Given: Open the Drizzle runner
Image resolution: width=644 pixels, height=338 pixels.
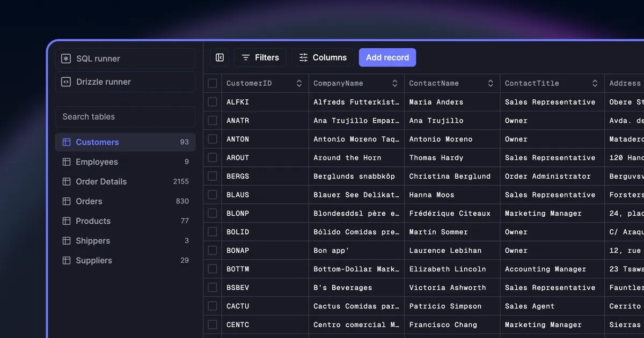Looking at the screenshot, I should point(125,82).
